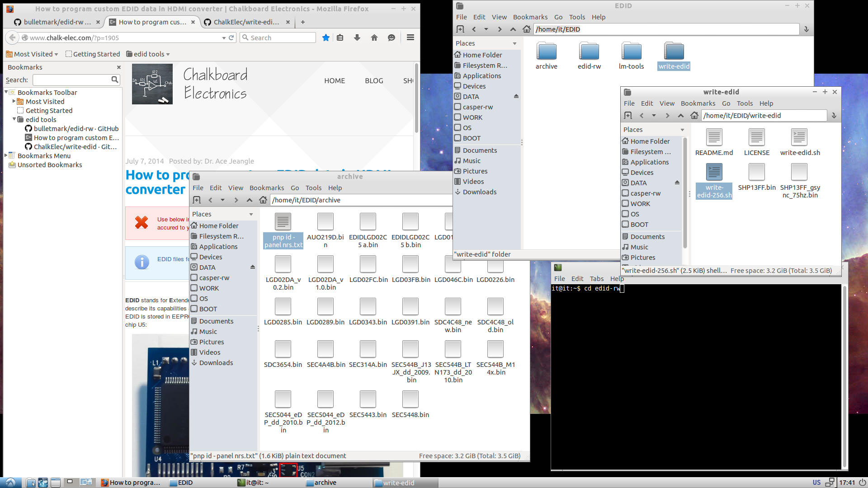Open Places dropdown in EDID window
The height and width of the screenshot is (488, 868).
click(x=514, y=43)
